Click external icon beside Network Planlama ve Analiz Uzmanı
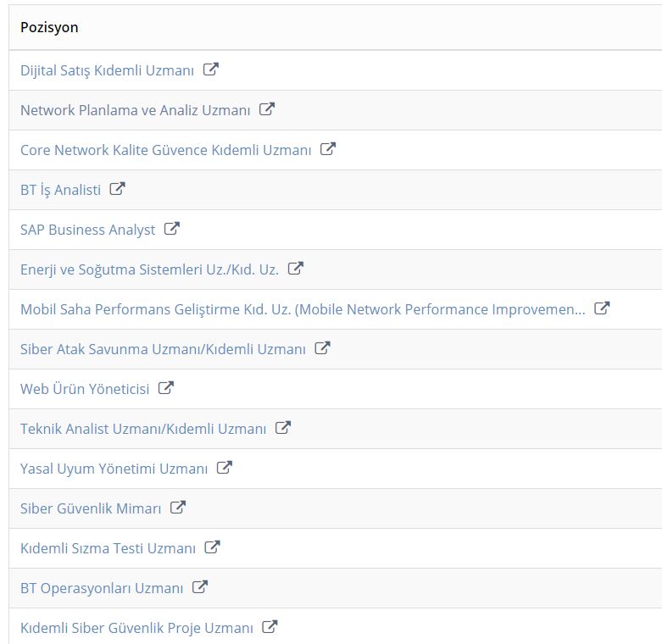This screenshot has height=644, width=662. (x=267, y=108)
